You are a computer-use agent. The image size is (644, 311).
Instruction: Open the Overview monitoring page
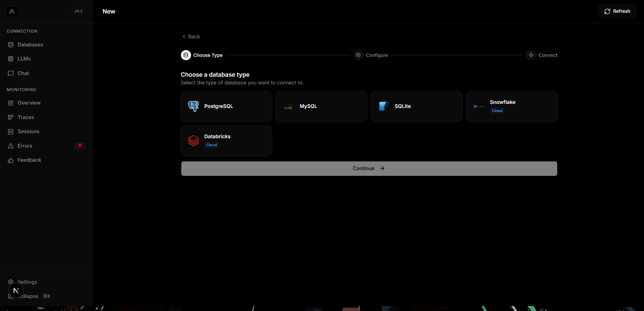tap(46, 103)
